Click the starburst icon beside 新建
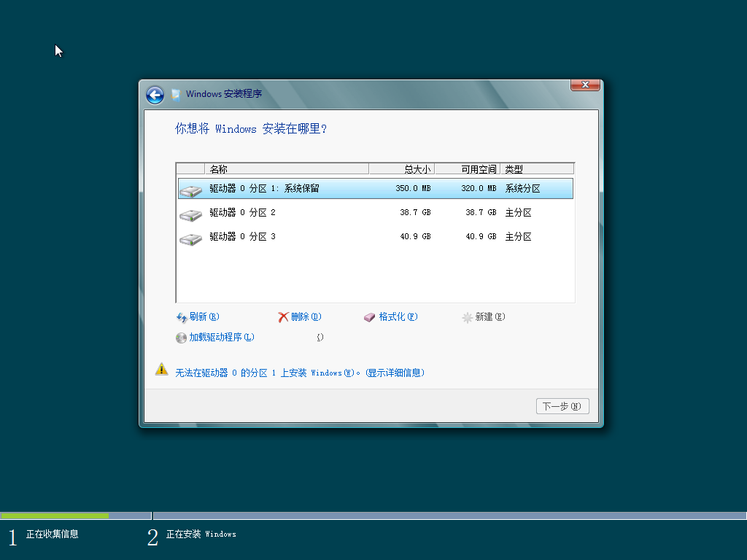Screen dimensions: 747x560 pos(468,317)
